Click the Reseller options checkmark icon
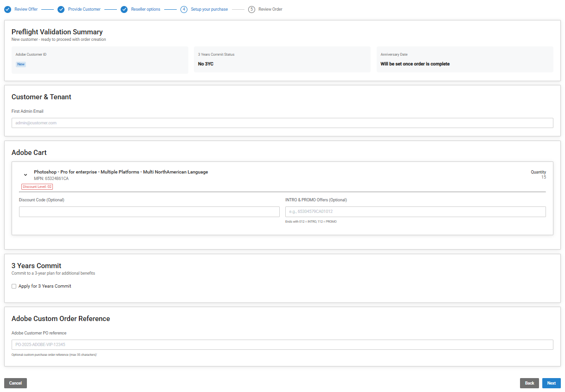 coord(124,9)
